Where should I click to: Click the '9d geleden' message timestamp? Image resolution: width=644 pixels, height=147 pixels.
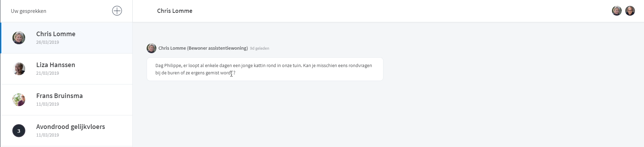[259, 49]
